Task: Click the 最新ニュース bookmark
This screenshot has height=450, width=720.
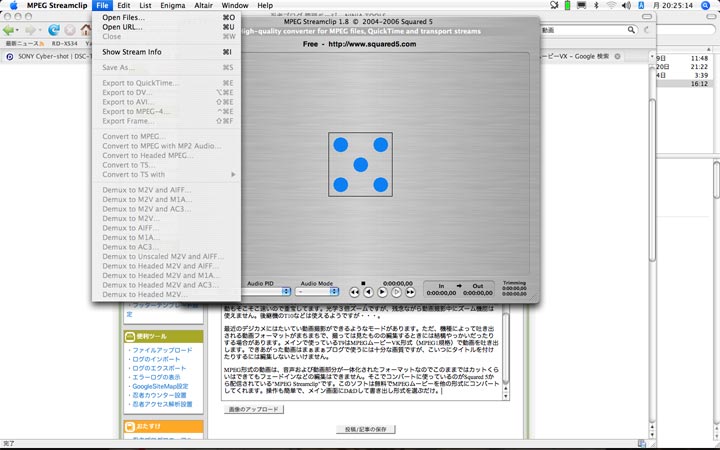Action: 25,44
